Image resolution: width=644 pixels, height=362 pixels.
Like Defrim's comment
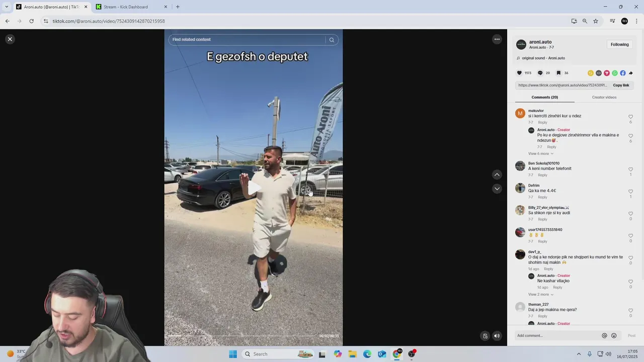(630, 192)
